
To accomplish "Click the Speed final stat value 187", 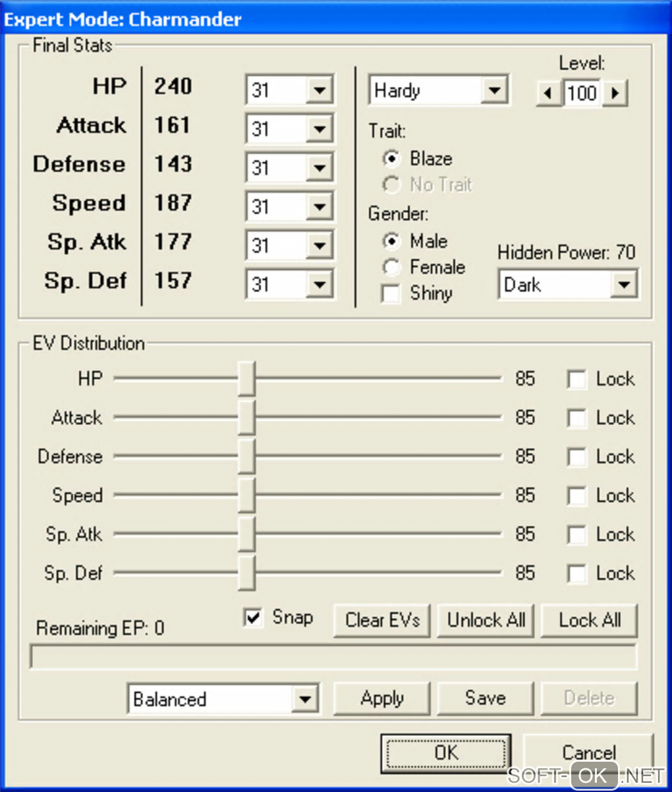I will (x=173, y=203).
